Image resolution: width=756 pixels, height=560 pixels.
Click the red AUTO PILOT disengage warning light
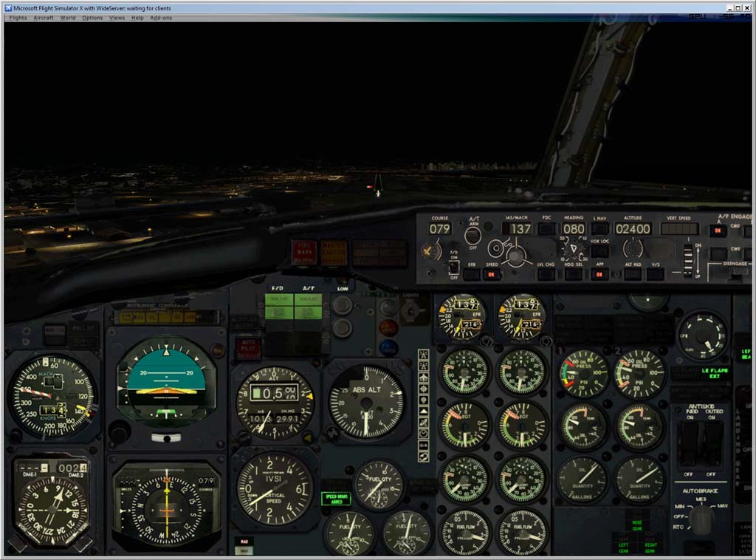click(248, 348)
